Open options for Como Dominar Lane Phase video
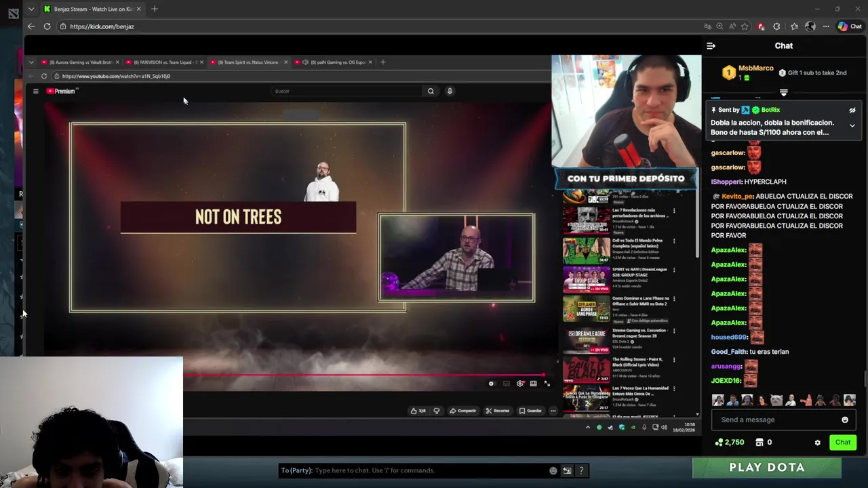868x488 pixels. point(674,299)
